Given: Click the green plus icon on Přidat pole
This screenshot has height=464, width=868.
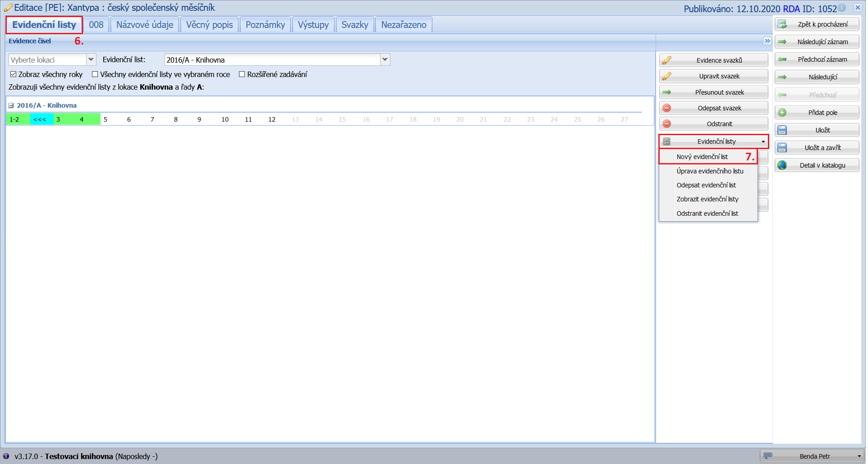Looking at the screenshot, I should click(782, 113).
